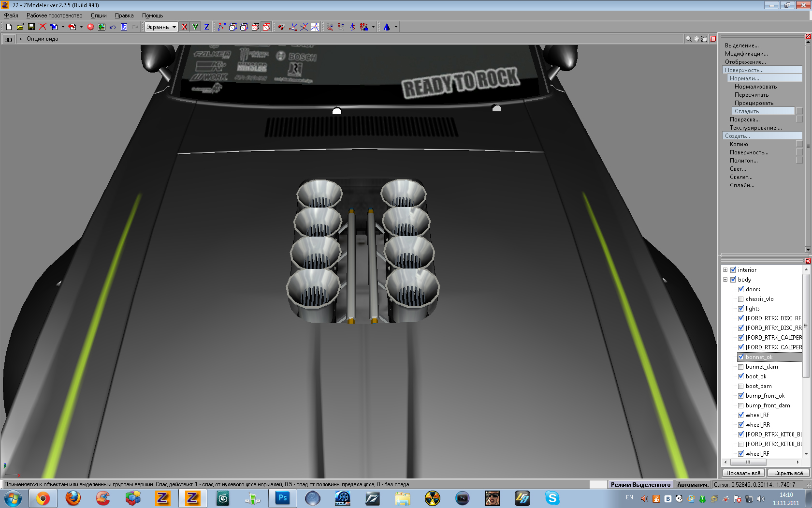Uncheck the bump_front_ok checkbox

click(741, 396)
